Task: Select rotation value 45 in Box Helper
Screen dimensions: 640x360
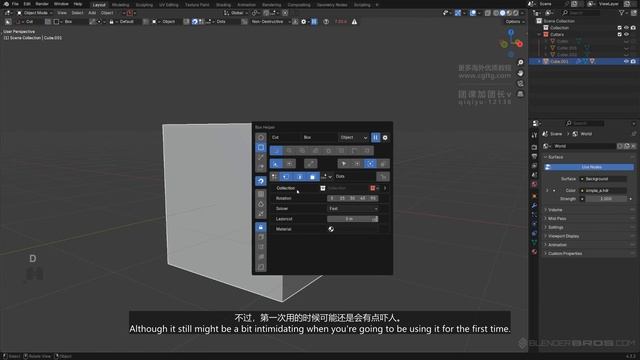Action: [x=362, y=198]
